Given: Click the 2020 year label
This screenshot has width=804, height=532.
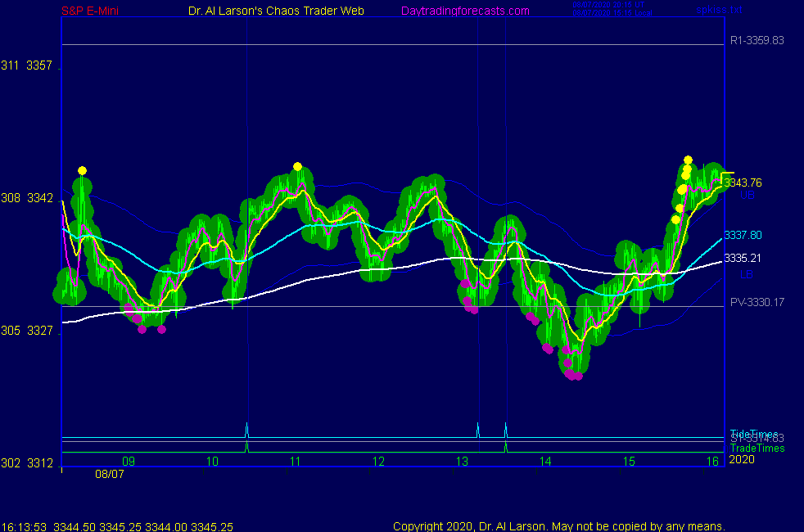Looking at the screenshot, I should click(x=742, y=459).
